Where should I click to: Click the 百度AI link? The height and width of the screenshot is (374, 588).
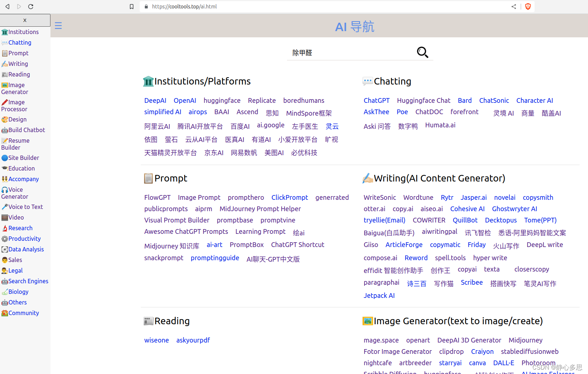point(240,126)
